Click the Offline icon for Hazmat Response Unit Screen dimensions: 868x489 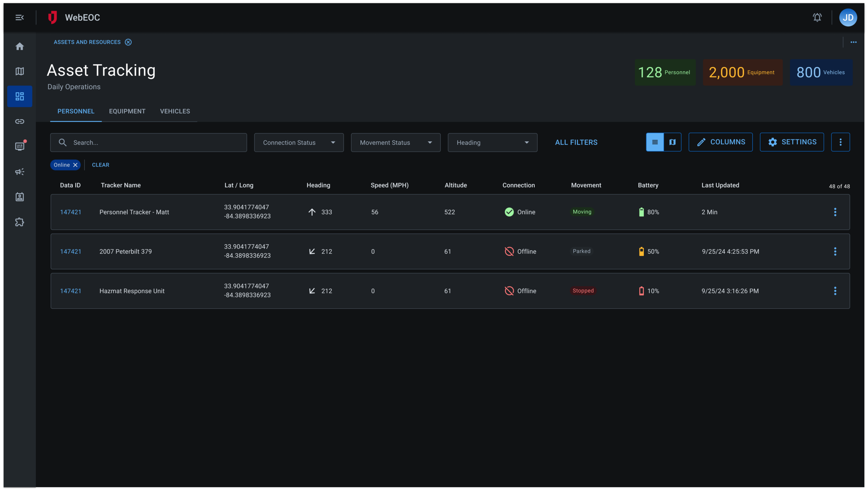point(509,291)
